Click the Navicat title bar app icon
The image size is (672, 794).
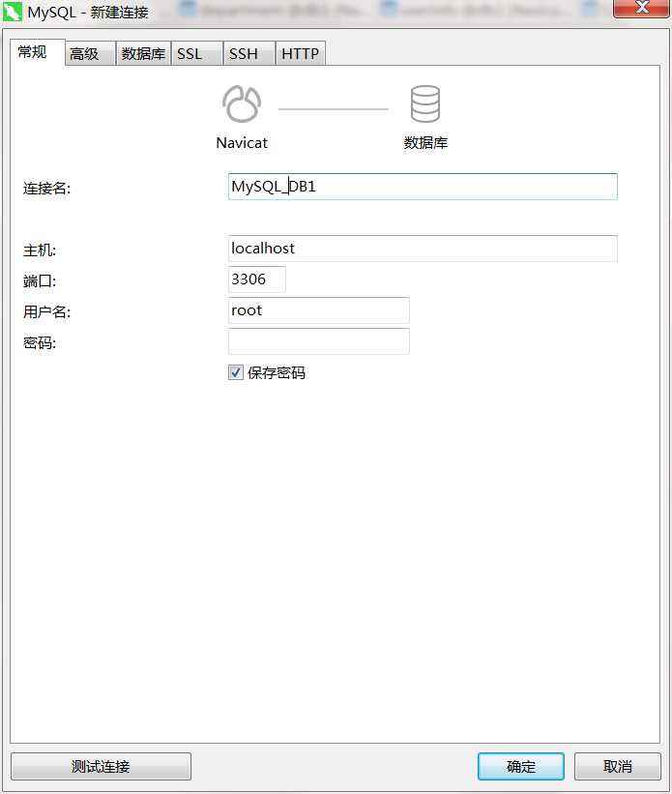[x=13, y=12]
